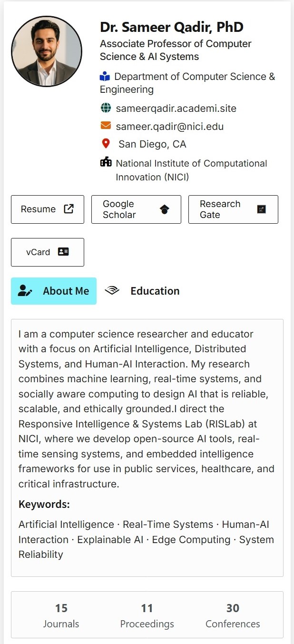The height and width of the screenshot is (644, 294).
Task: Click the 15 Journals statistic
Action: [x=61, y=615]
